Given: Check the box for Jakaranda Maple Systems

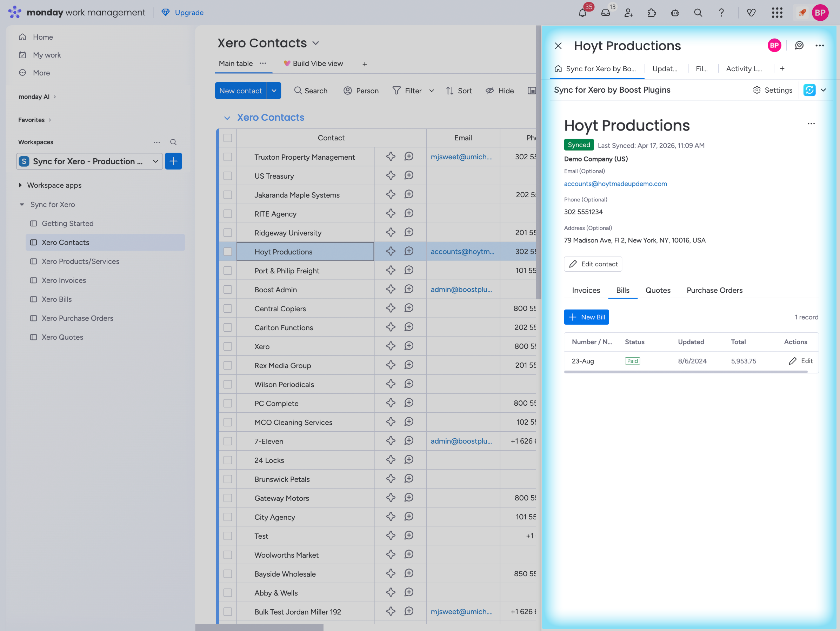Looking at the screenshot, I should (x=227, y=195).
